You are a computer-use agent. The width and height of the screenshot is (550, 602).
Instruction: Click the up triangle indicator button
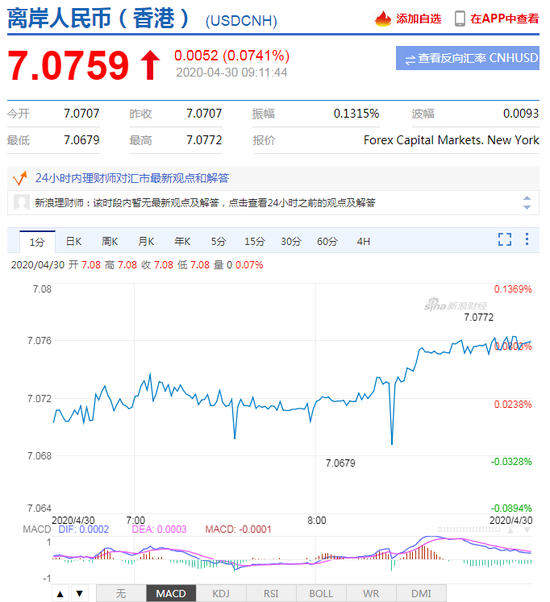tap(60, 594)
